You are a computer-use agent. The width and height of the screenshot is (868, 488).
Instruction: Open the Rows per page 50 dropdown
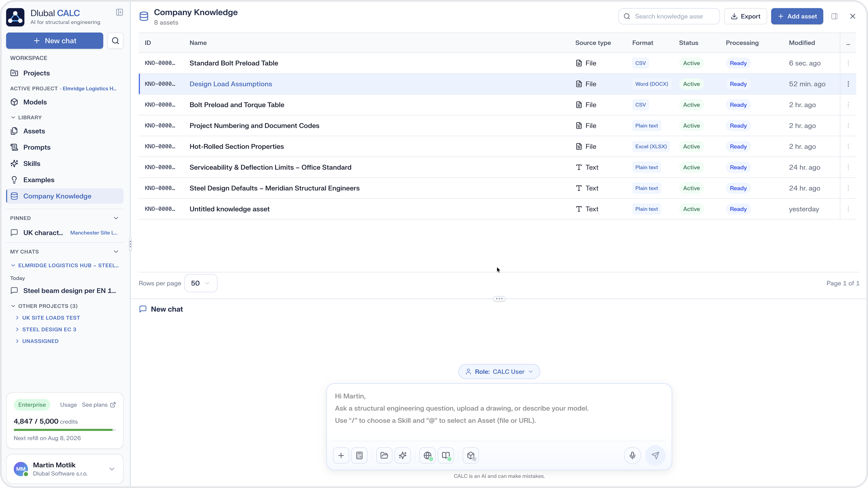(201, 283)
